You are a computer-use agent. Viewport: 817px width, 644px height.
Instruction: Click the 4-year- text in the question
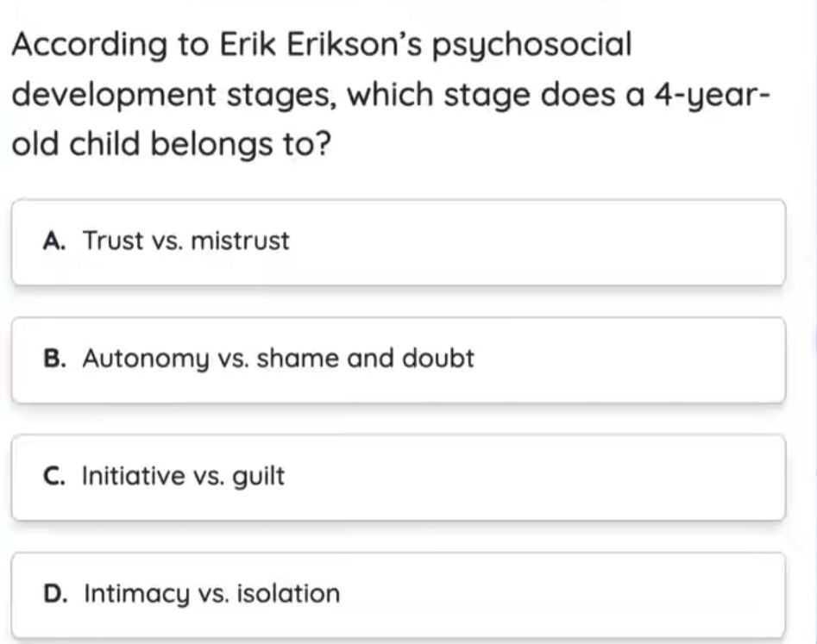coord(709,93)
